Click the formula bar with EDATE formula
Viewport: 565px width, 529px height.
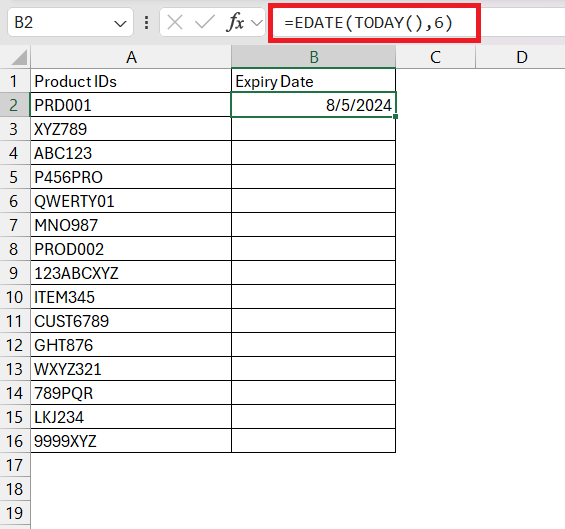(374, 23)
